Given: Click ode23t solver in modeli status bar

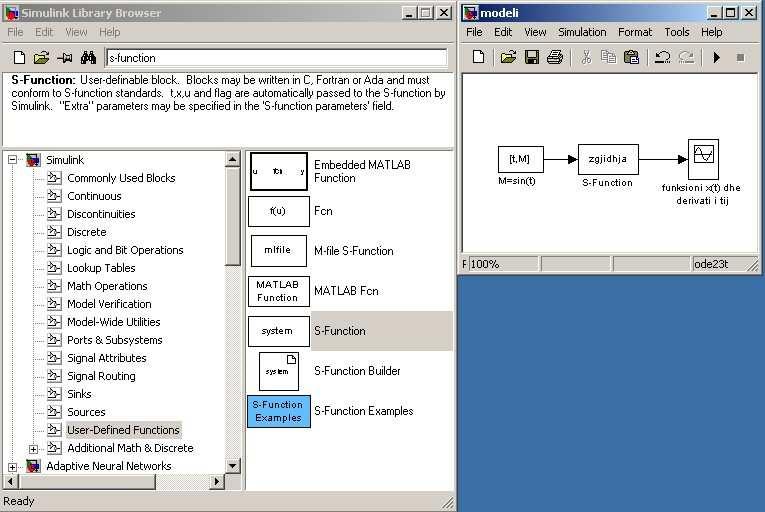Looking at the screenshot, I should 711,264.
